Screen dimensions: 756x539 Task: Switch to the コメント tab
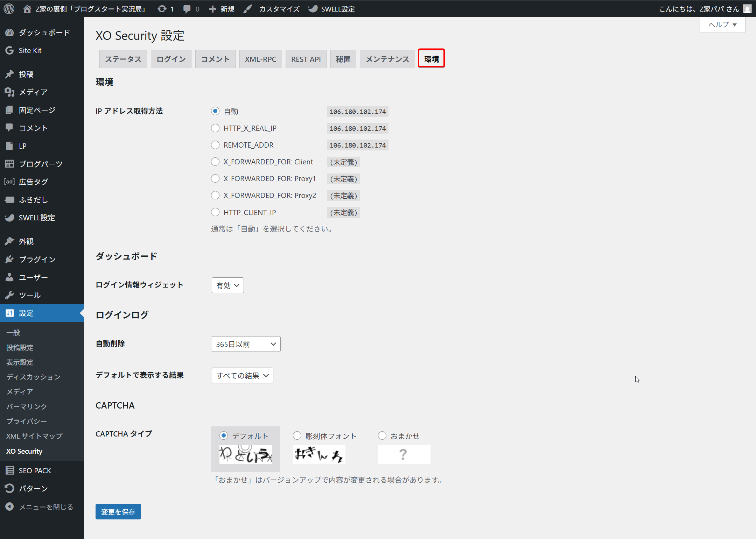click(x=215, y=59)
